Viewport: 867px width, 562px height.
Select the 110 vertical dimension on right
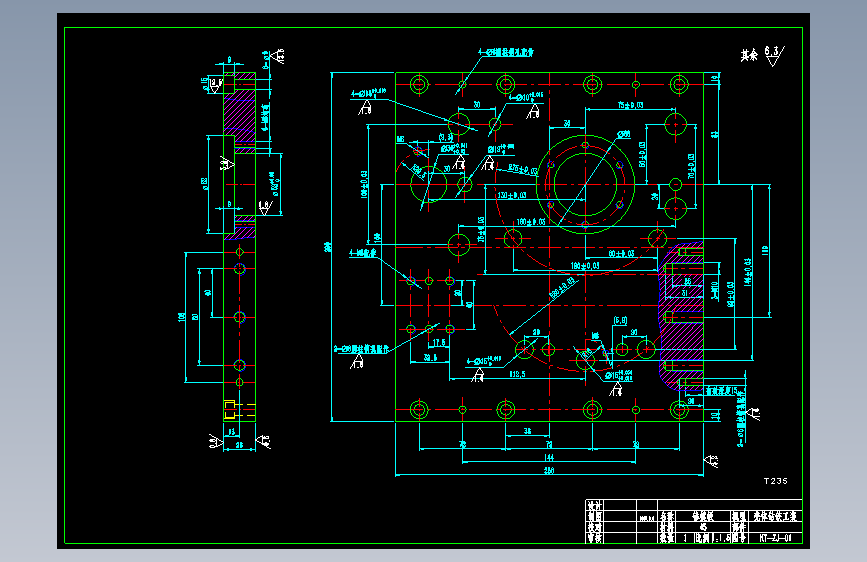click(x=765, y=250)
